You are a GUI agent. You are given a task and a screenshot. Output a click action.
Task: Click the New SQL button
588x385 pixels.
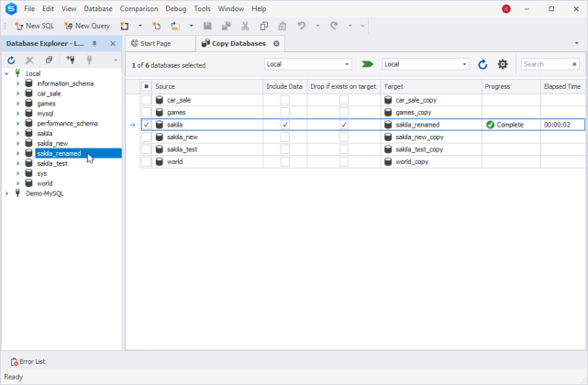pos(33,26)
